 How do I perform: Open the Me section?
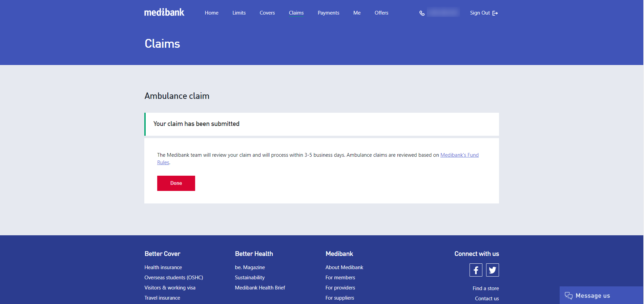[x=357, y=13]
